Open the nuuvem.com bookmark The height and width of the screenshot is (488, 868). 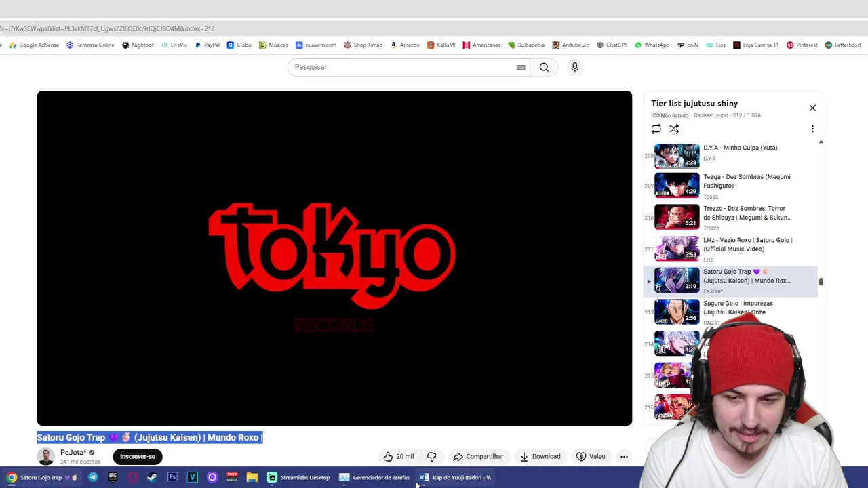(315, 45)
